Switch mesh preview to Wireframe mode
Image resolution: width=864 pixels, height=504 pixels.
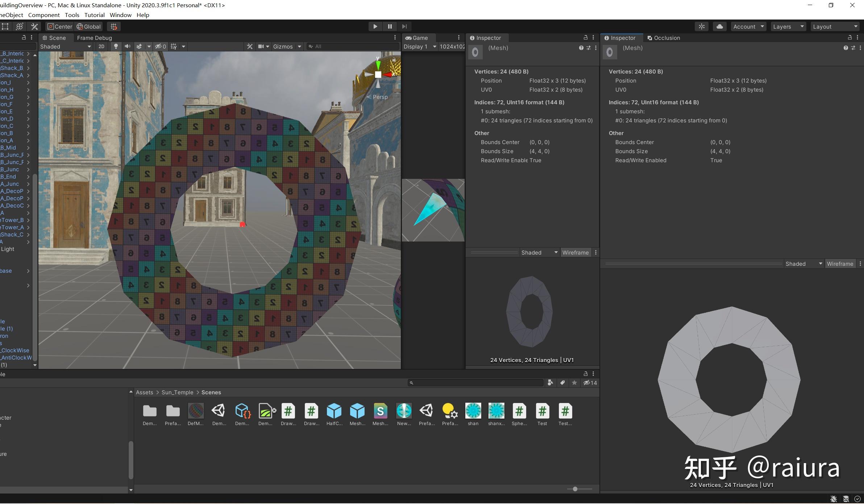[x=576, y=252]
